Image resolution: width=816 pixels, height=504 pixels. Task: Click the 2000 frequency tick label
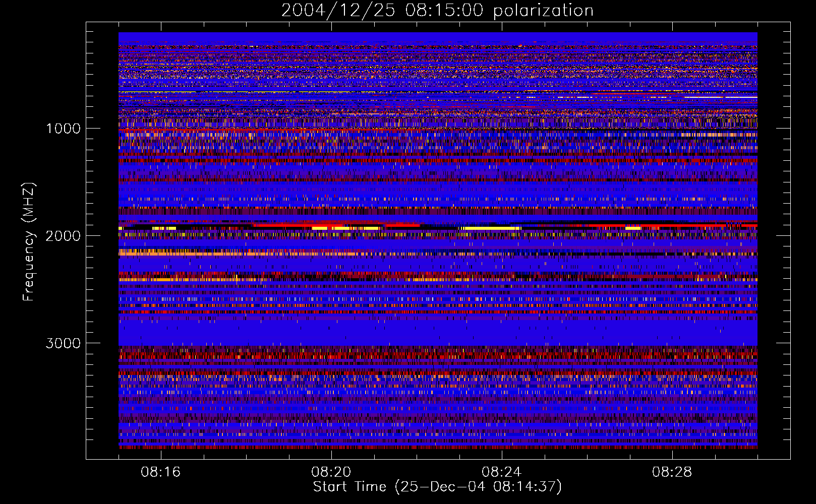coord(63,236)
